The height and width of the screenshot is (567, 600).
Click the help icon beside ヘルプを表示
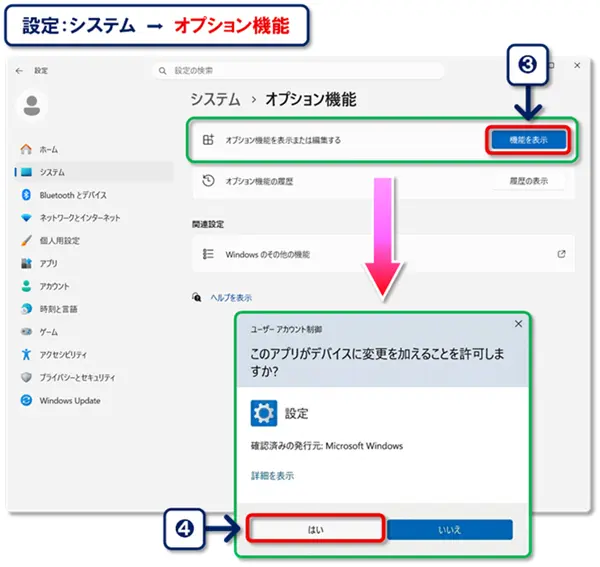tap(197, 297)
